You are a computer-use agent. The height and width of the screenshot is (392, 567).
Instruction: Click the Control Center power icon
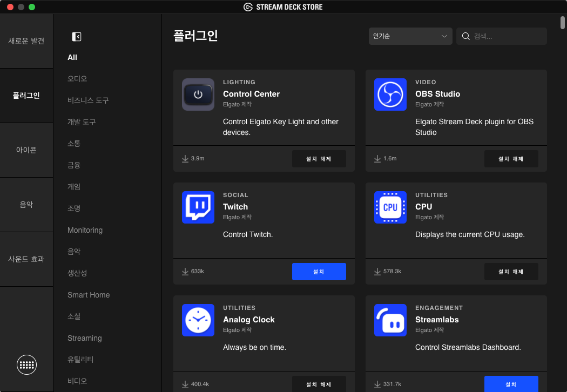click(198, 94)
